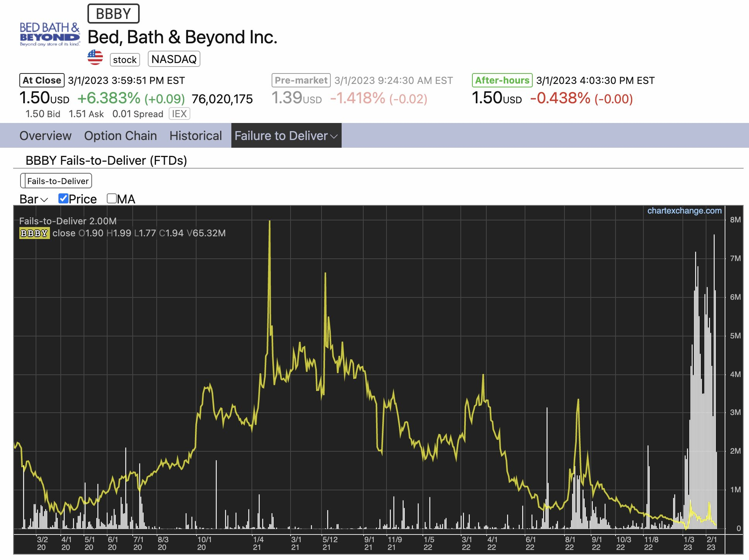
Task: Click the BBBY ticker badge at top
Action: [113, 14]
